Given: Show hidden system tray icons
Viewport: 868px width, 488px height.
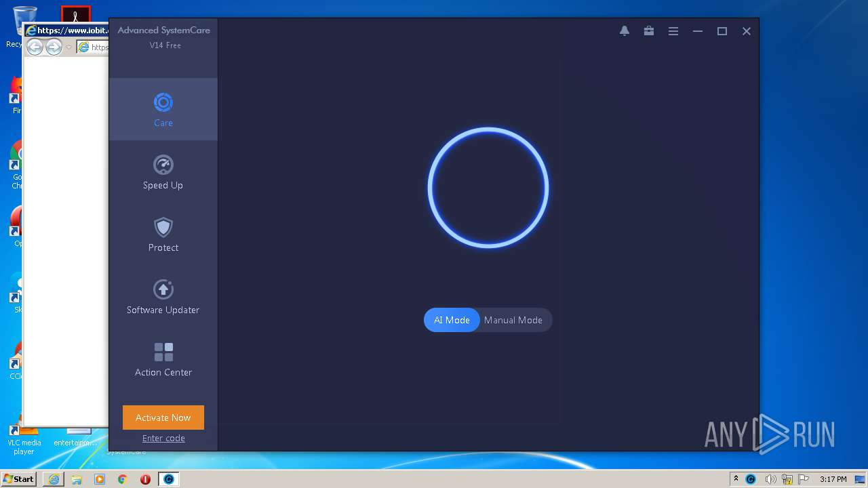Looking at the screenshot, I should 736,479.
